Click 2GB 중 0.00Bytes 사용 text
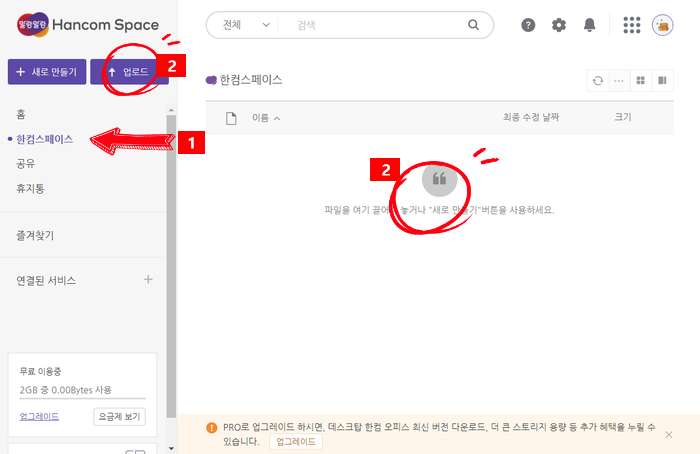The height and width of the screenshot is (454, 700). [x=66, y=390]
